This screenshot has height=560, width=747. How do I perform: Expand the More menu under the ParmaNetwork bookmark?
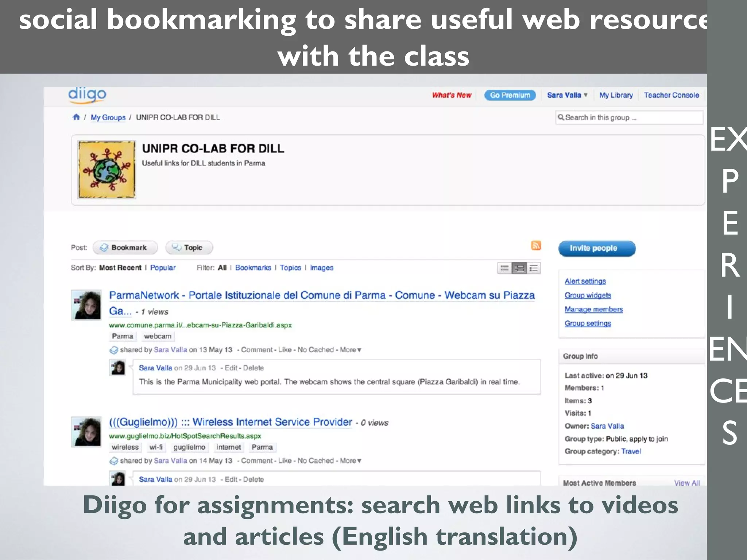[351, 350]
